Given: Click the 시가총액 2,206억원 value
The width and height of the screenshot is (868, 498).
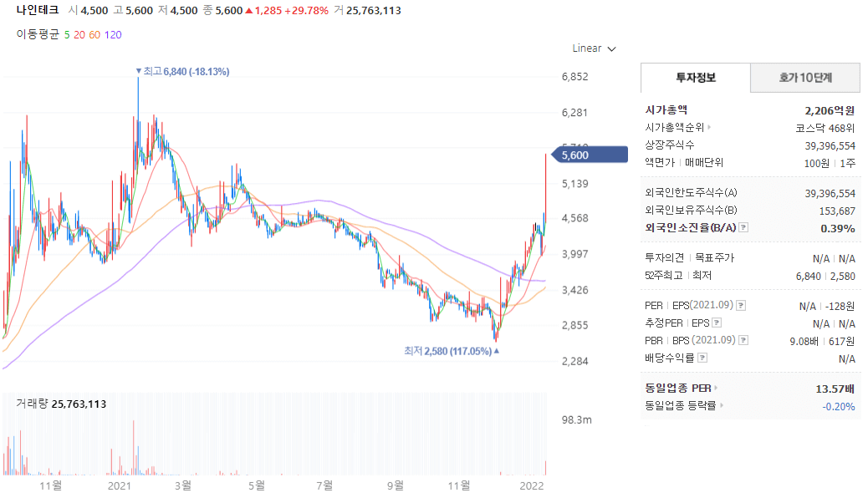Looking at the screenshot, I should coord(830,110).
